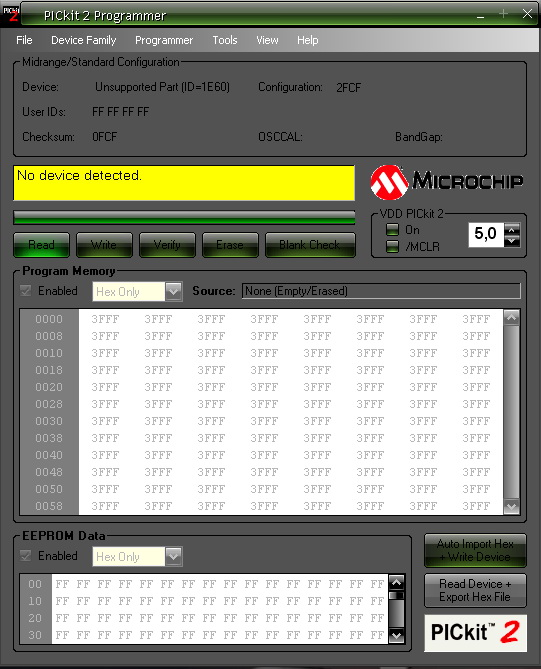
Task: Click the User IDs value FF FF FF FF
Action: click(121, 112)
